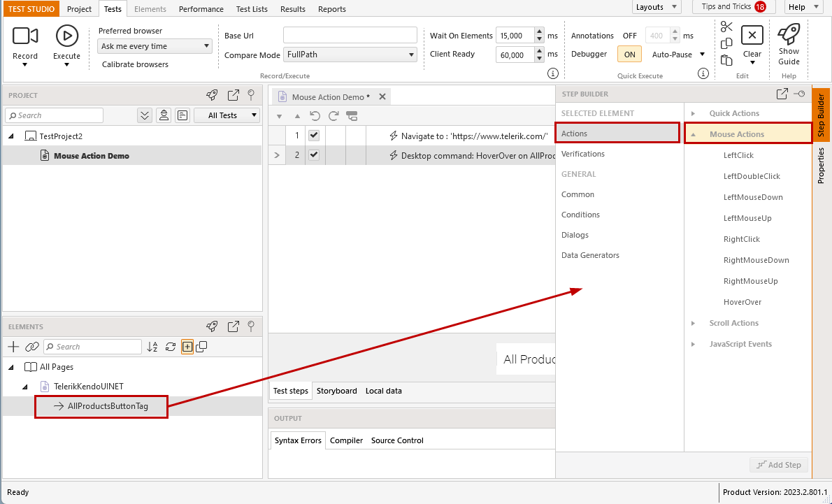Run the test with the Execute icon
Image resolution: width=832 pixels, height=504 pixels.
tap(67, 36)
